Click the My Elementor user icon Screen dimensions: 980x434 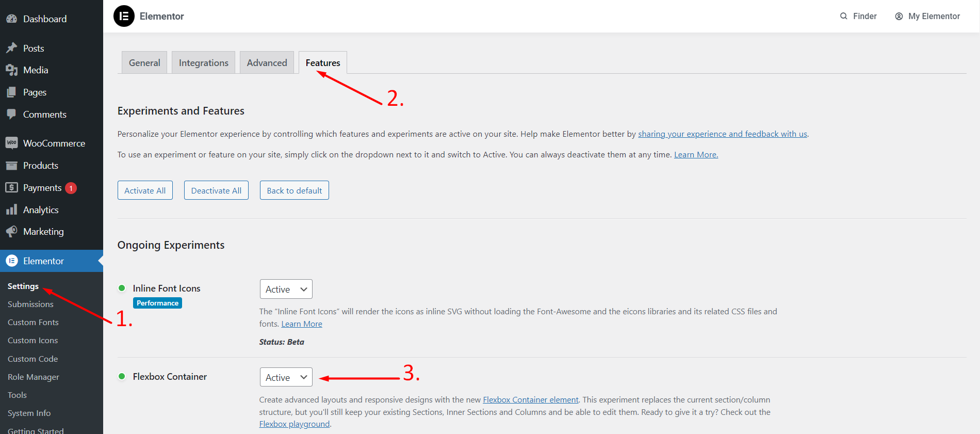click(x=899, y=17)
